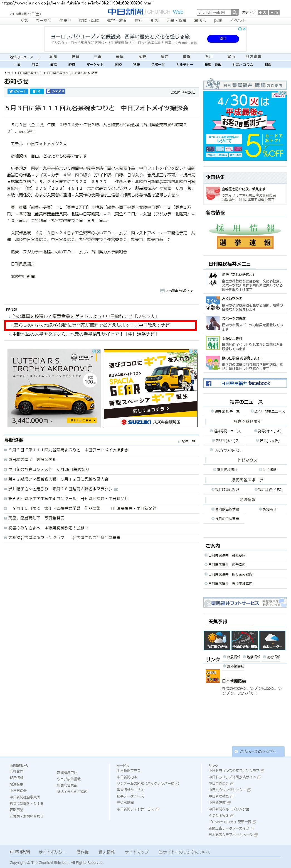
Task: Open 大相撲名古屋場所ファンクラブ article link
Action: (x=64, y=537)
